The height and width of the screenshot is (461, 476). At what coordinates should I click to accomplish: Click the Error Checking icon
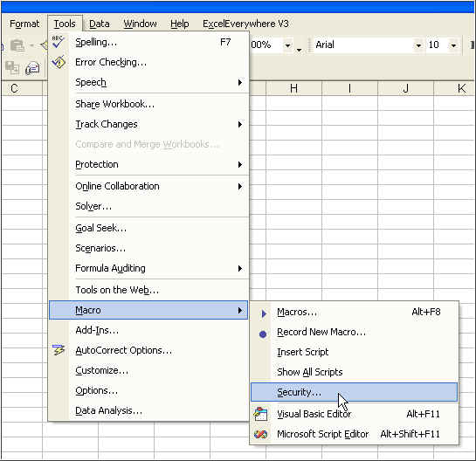59,62
